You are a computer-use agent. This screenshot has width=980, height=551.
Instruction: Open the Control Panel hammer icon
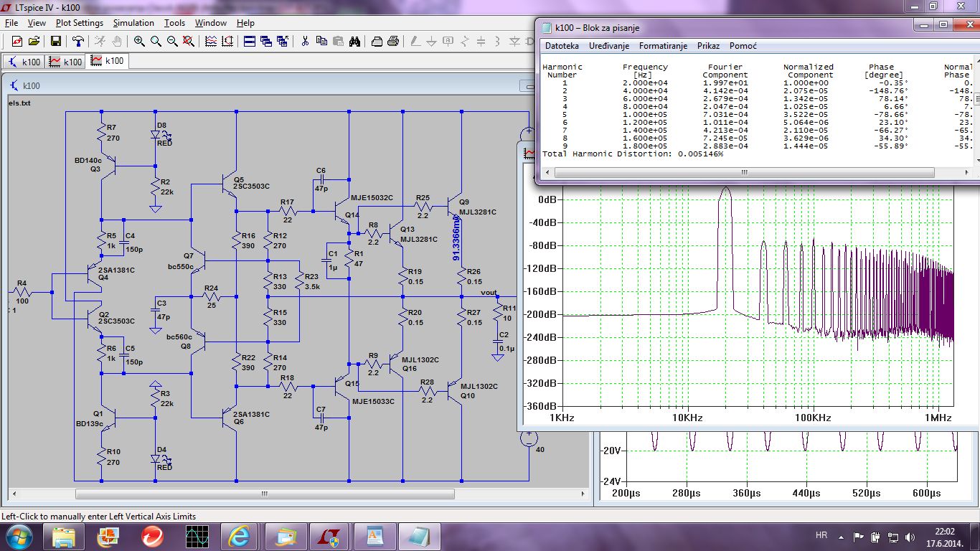click(x=79, y=41)
